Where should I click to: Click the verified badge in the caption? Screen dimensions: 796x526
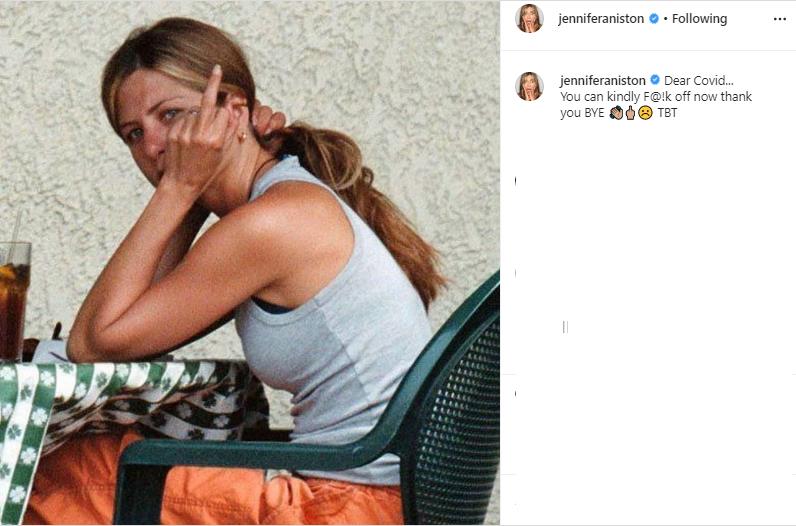pyautogui.click(x=655, y=80)
